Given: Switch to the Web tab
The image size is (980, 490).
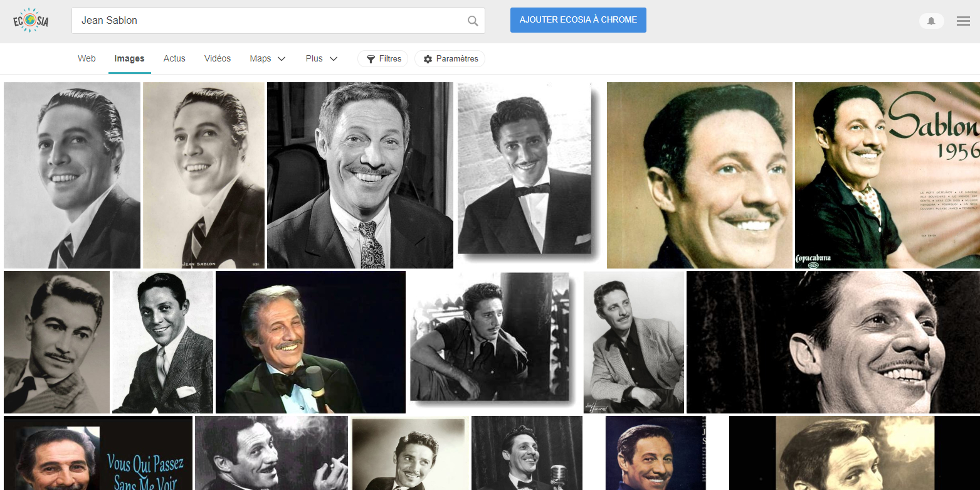Looking at the screenshot, I should (87, 58).
